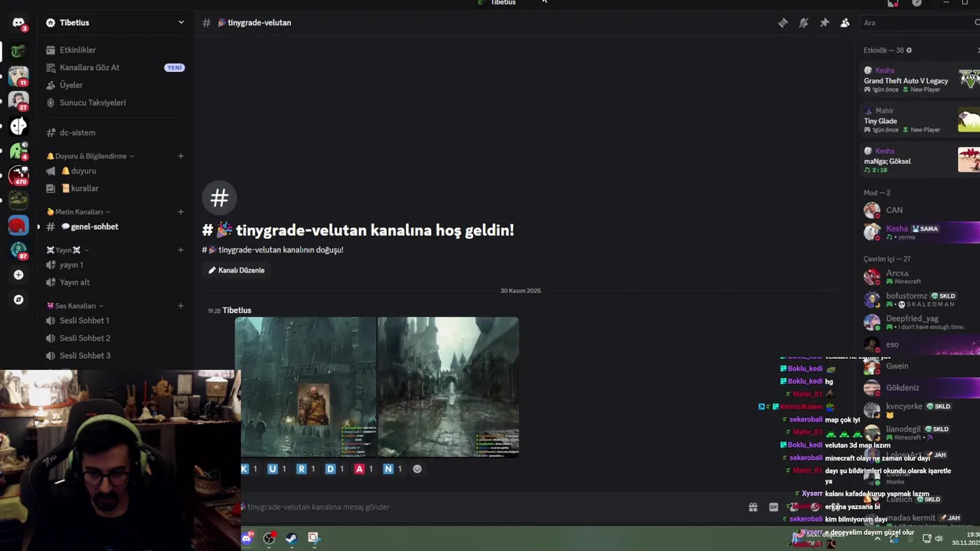Click the search field labeled Ara
Screen dimensions: 980x551
pos(919,23)
